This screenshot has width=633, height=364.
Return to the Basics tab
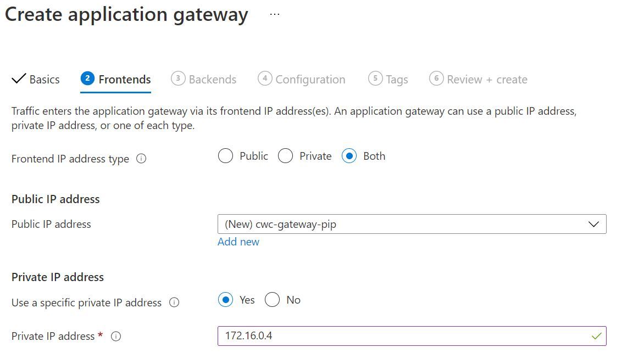[41, 79]
